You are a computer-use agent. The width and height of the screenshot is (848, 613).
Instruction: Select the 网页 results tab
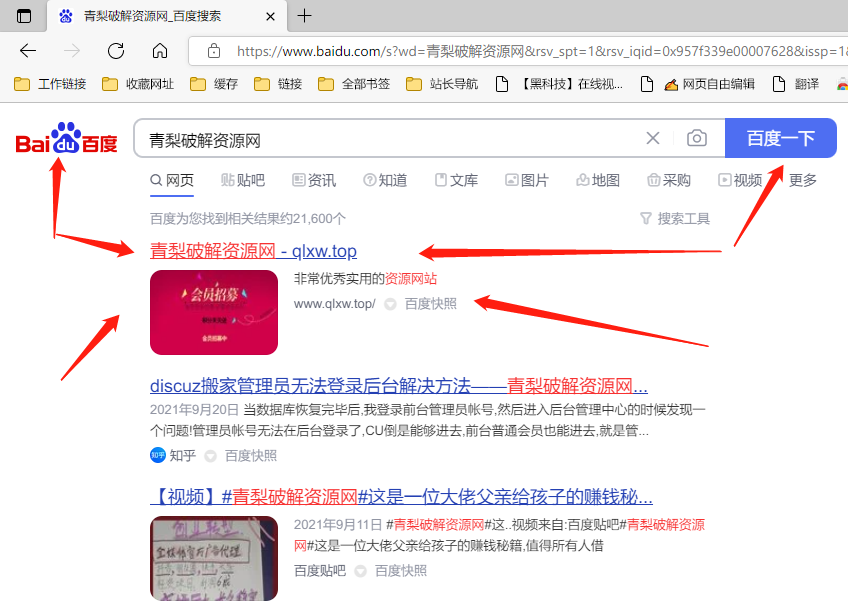172,180
